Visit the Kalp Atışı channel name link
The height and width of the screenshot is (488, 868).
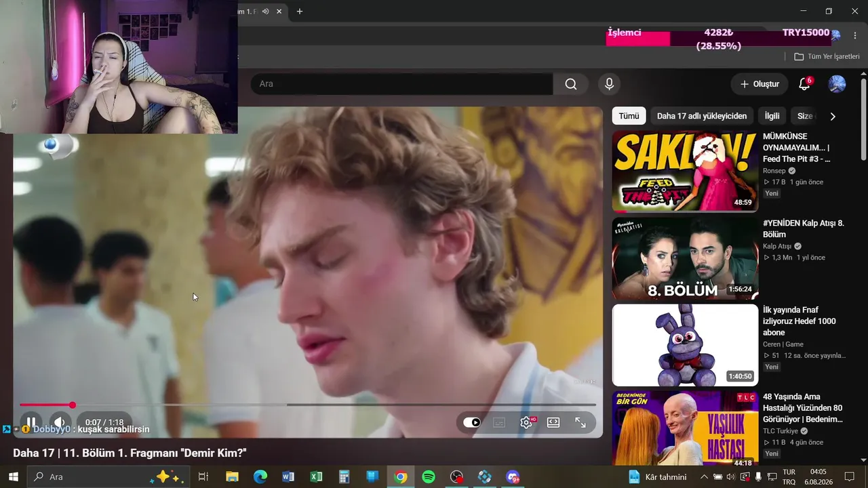click(778, 246)
